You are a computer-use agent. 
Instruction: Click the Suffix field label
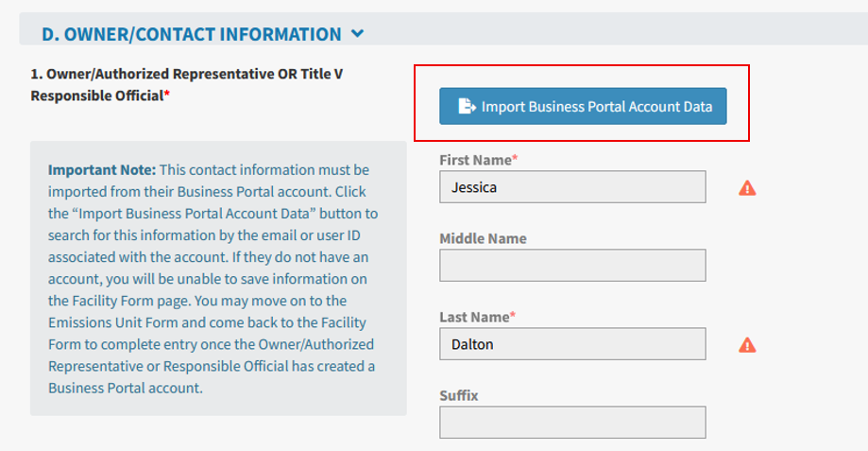(x=459, y=395)
